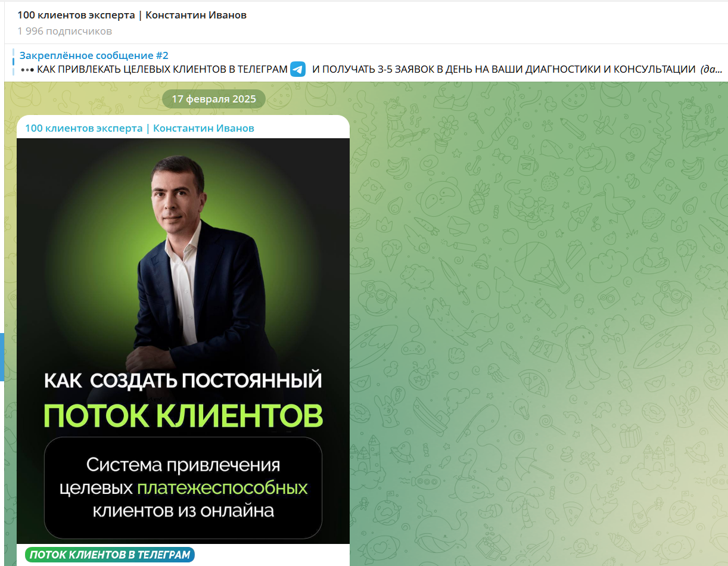Click the three dots starting the pinned text
The width and height of the screenshot is (728, 566).
coord(27,70)
